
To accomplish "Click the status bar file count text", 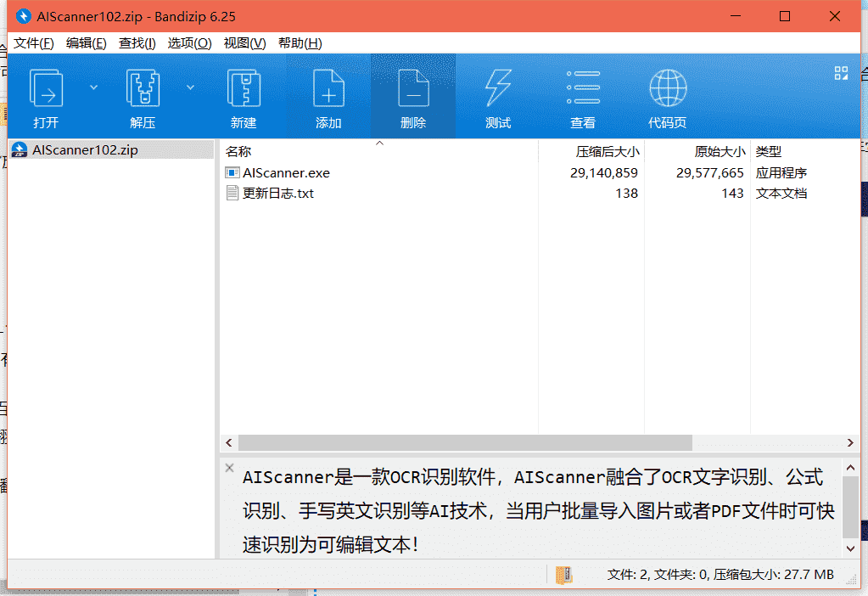I will pyautogui.click(x=720, y=575).
